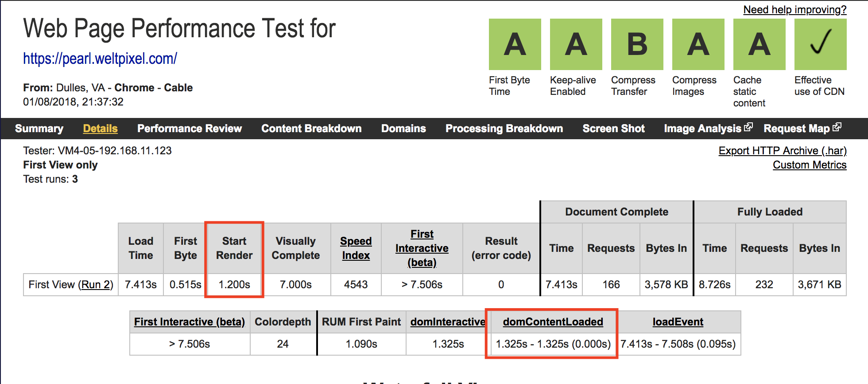Click the domContentLoaded header link
The width and height of the screenshot is (868, 384).
point(553,322)
